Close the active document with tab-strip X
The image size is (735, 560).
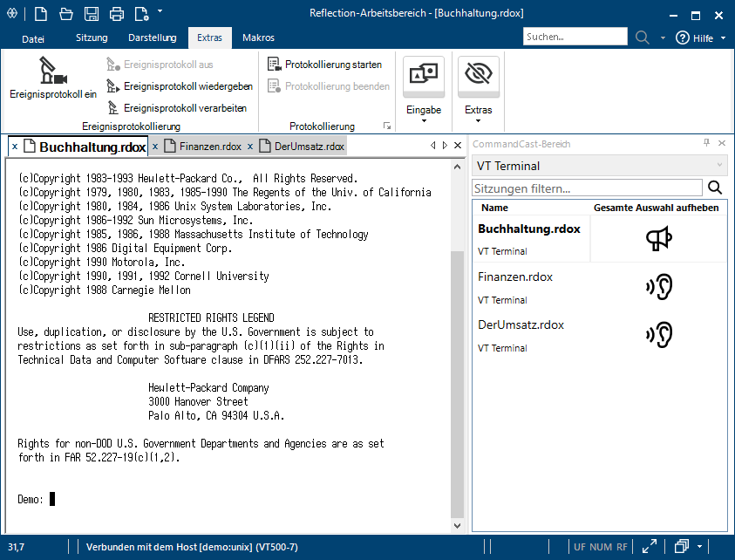click(x=458, y=146)
